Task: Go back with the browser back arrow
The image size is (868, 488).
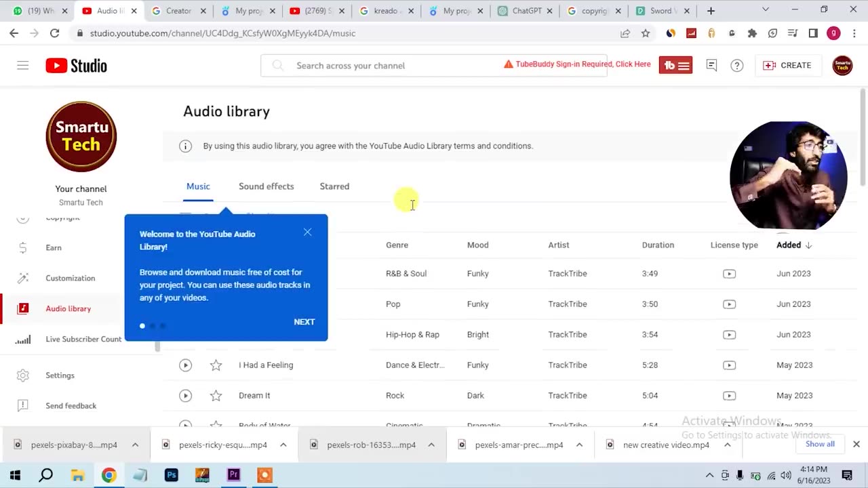Action: (14, 33)
